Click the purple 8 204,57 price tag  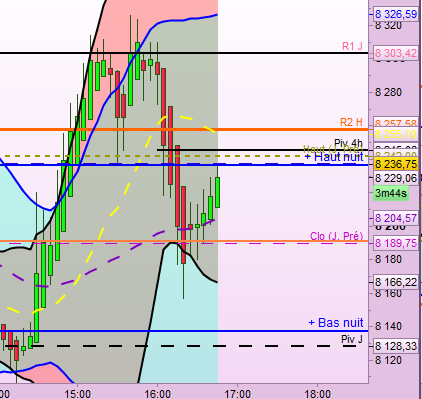click(395, 218)
